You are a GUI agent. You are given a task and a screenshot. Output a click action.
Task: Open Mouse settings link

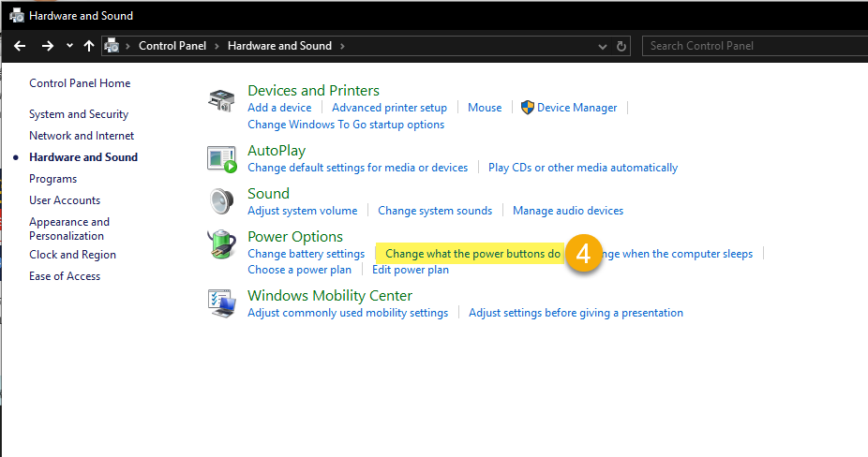pyautogui.click(x=485, y=108)
